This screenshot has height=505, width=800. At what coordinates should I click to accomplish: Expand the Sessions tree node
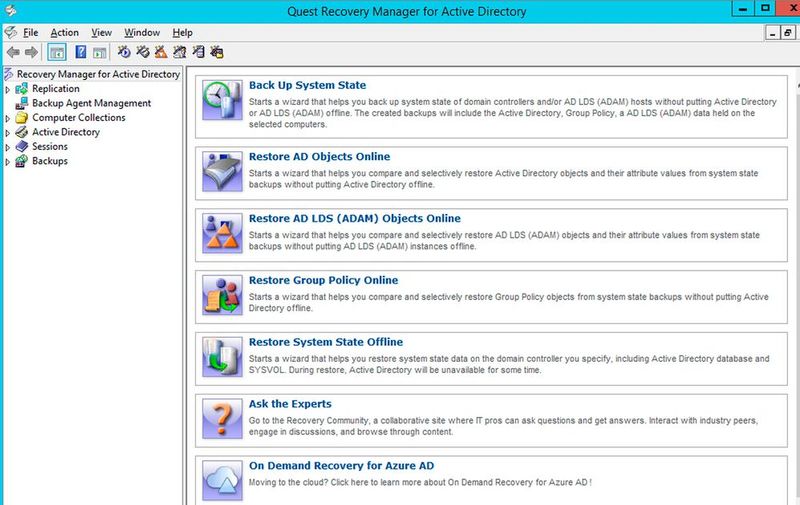[7, 147]
